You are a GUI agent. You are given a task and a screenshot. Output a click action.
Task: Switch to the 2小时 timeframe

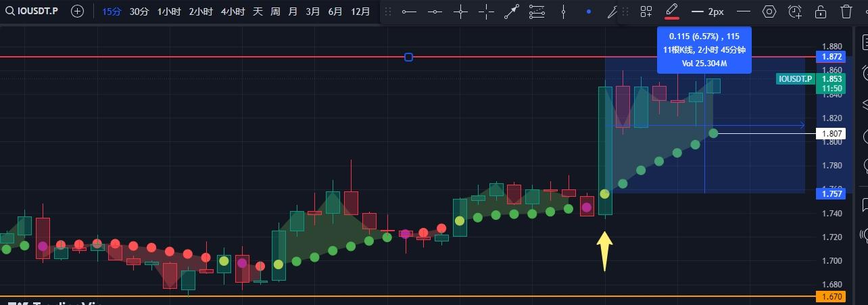point(201,11)
